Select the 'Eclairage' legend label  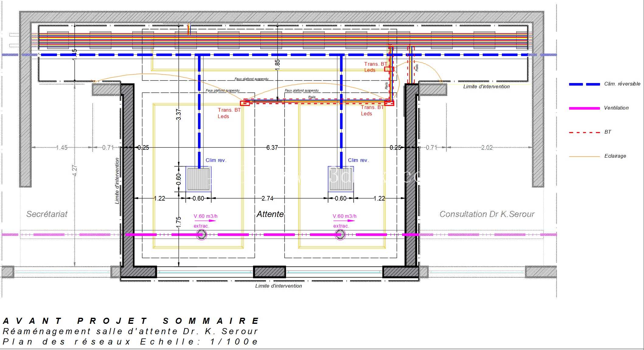pyautogui.click(x=615, y=156)
